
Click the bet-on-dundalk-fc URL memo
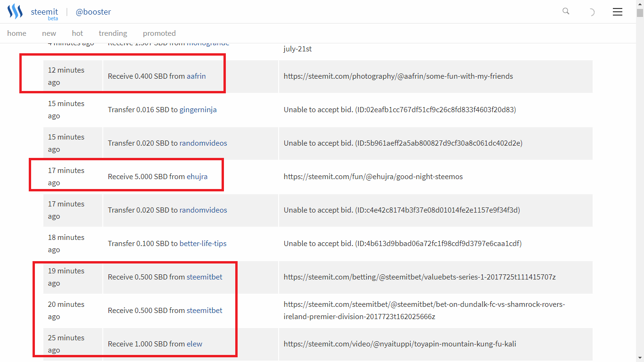tap(424, 310)
